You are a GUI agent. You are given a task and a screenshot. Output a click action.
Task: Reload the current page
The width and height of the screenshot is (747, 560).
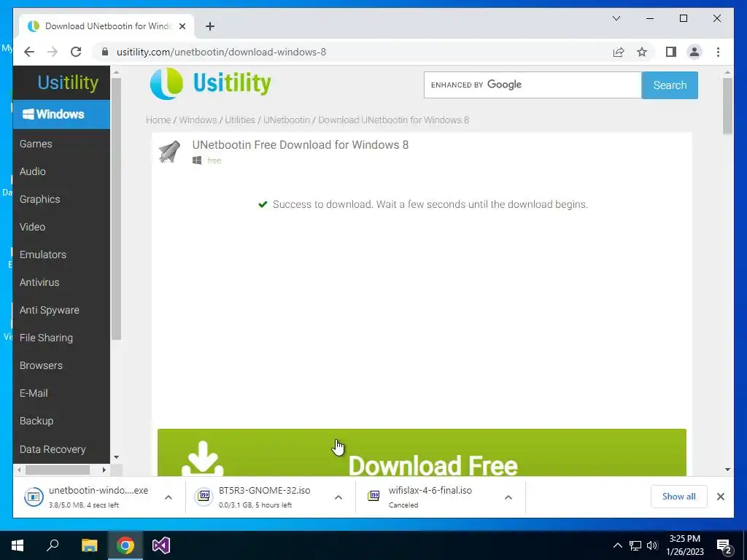click(76, 52)
